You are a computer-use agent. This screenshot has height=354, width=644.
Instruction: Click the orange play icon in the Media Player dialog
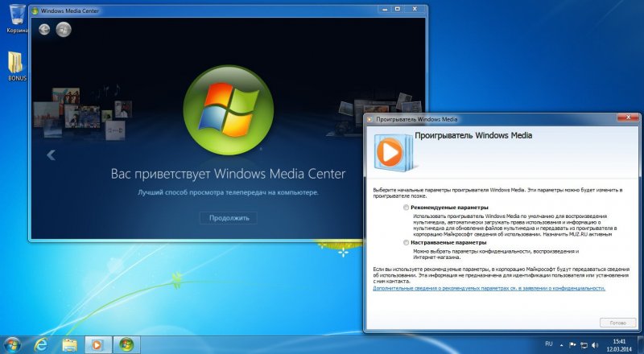pos(389,152)
